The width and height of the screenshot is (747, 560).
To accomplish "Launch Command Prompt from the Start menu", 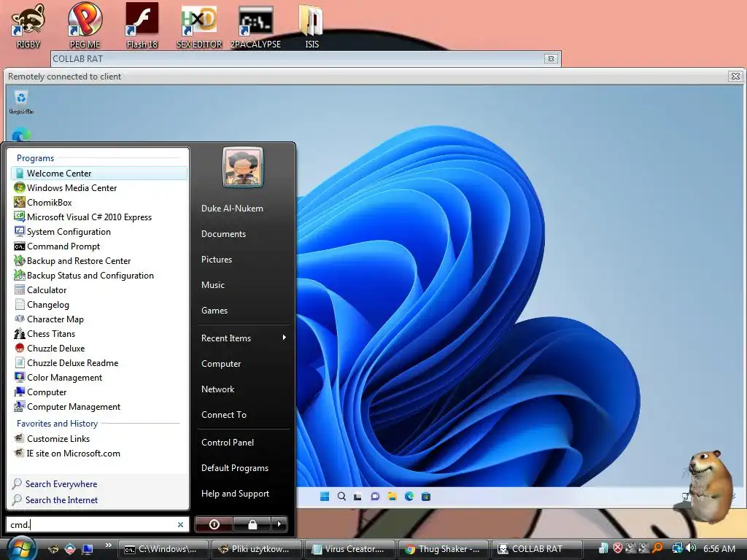I will tap(99, 246).
